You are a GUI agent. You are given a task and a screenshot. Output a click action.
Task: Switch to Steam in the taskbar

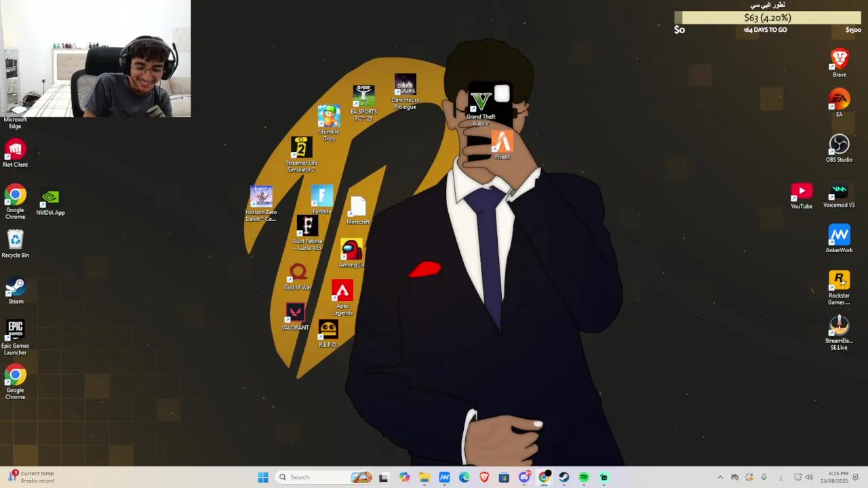pyautogui.click(x=564, y=477)
